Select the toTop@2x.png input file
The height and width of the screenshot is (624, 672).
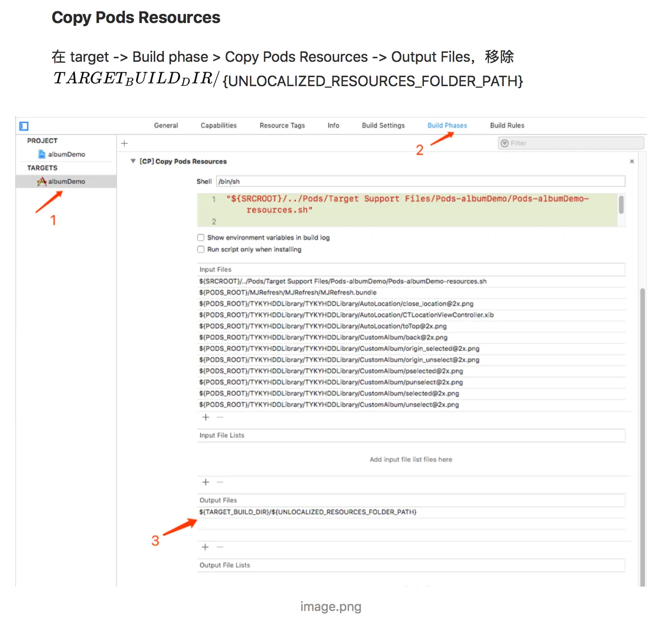point(411,326)
